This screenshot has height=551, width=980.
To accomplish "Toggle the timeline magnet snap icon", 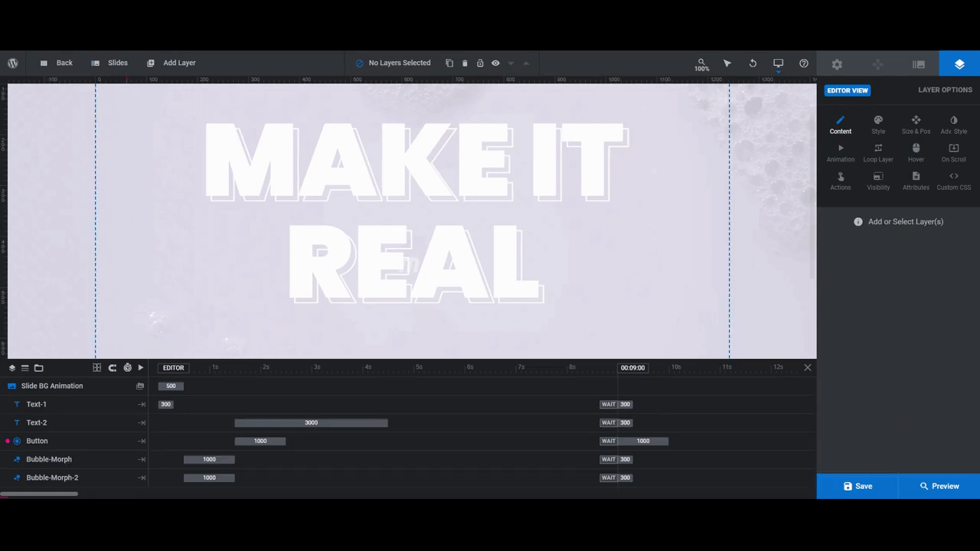I will coord(113,368).
